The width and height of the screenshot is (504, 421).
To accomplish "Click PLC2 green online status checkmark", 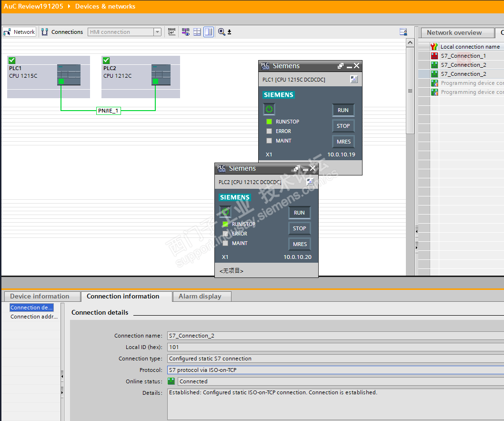I will pos(106,60).
